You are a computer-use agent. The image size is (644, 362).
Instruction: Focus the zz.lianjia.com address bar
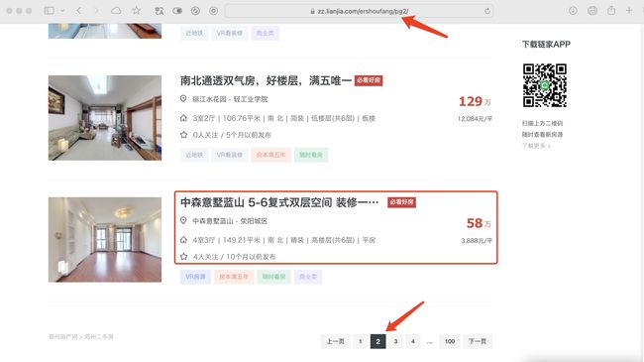[x=359, y=12]
